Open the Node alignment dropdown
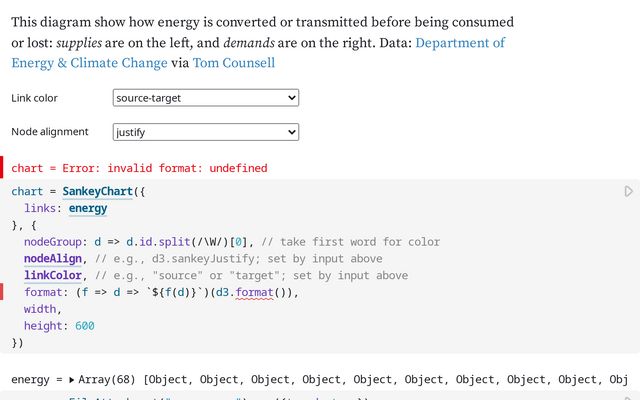The width and height of the screenshot is (640, 400). [206, 131]
